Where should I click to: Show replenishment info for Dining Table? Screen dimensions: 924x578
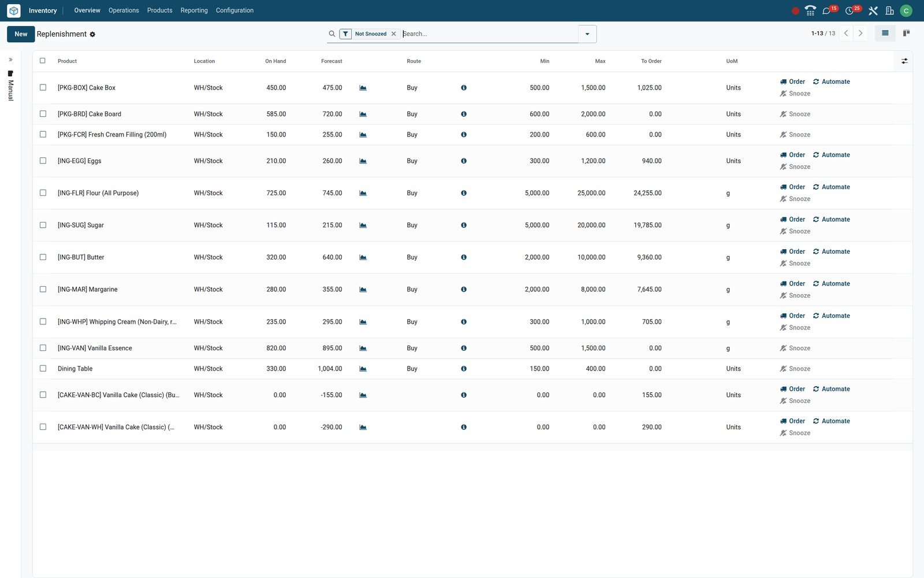pyautogui.click(x=464, y=369)
